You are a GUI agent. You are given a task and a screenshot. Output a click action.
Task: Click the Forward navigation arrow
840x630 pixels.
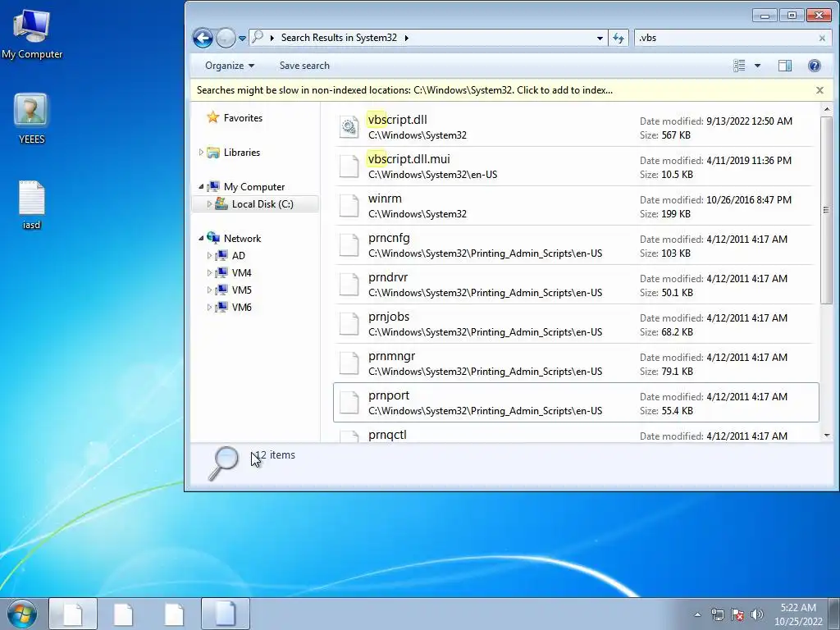point(226,38)
